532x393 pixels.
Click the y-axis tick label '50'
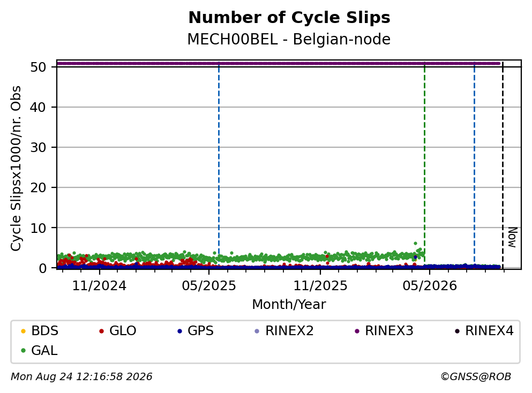click(38, 67)
